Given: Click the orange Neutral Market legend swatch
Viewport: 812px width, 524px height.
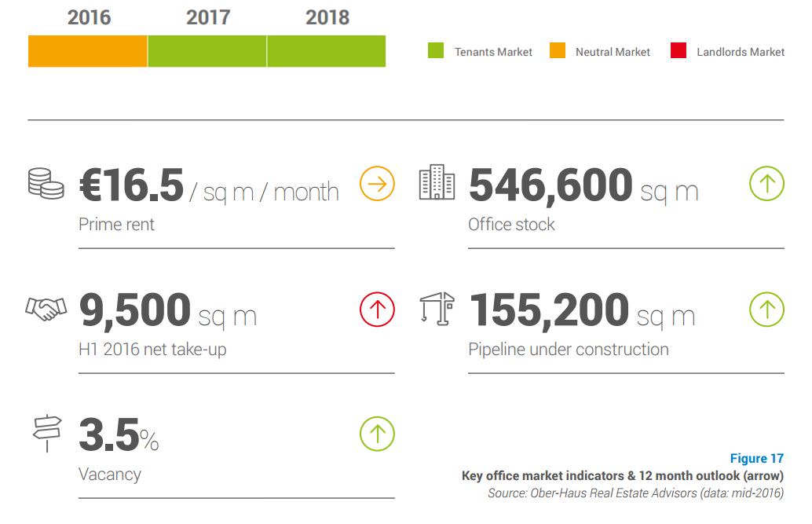Looking at the screenshot, I should (x=558, y=50).
